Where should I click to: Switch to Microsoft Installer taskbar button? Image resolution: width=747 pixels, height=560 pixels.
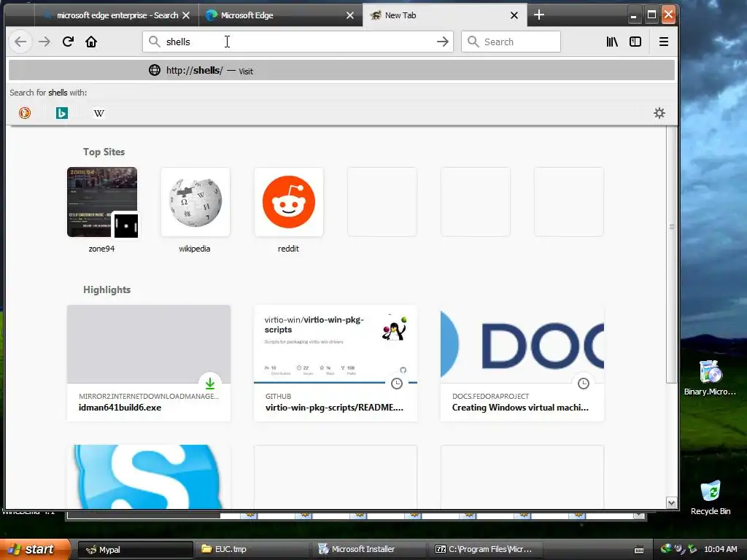pos(368,550)
